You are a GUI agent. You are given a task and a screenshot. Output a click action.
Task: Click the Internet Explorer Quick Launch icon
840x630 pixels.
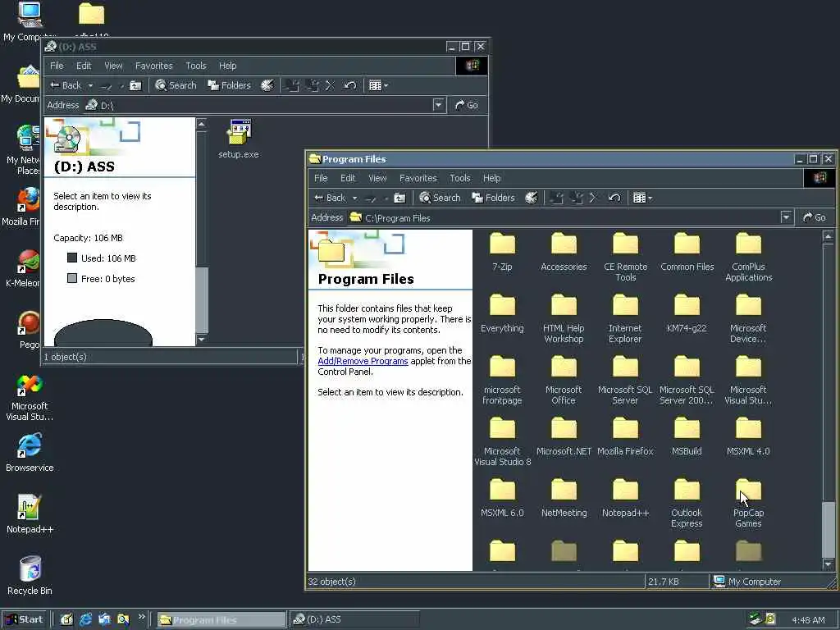click(x=85, y=619)
